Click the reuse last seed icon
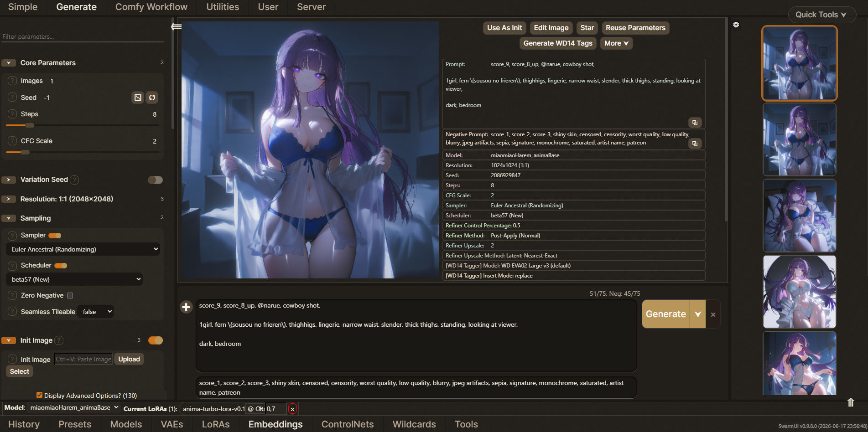The image size is (868, 432). click(152, 98)
